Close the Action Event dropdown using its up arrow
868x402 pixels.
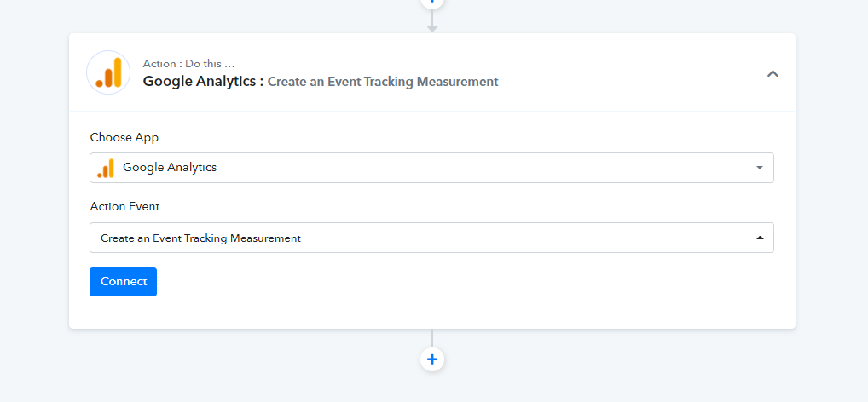tap(760, 238)
